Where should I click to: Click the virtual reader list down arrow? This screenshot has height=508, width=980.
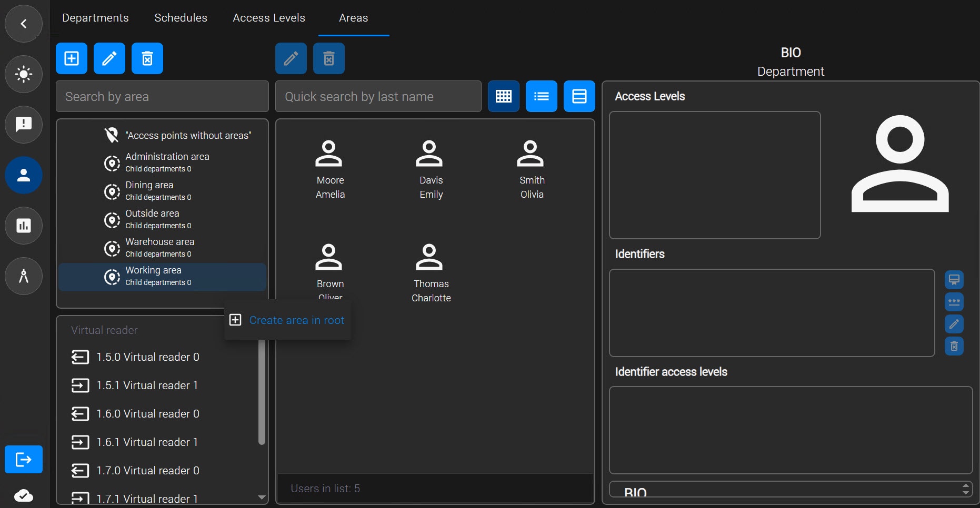tap(262, 497)
